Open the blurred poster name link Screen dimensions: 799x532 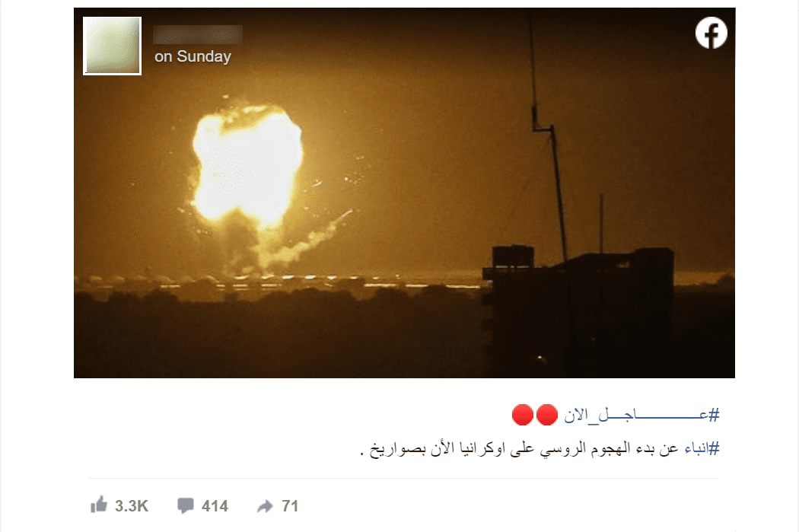(198, 35)
